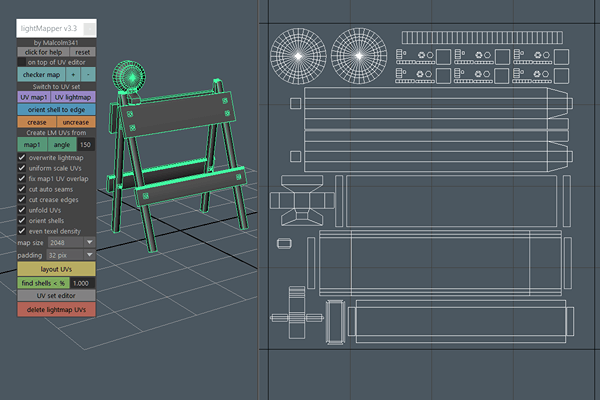Screen dimensions: 600x400
Task: Toggle the overwrite lightmap checkbox
Action: click(x=23, y=158)
